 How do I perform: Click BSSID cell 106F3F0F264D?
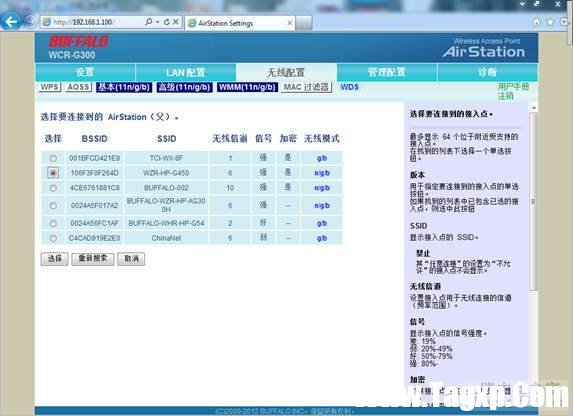(x=95, y=173)
